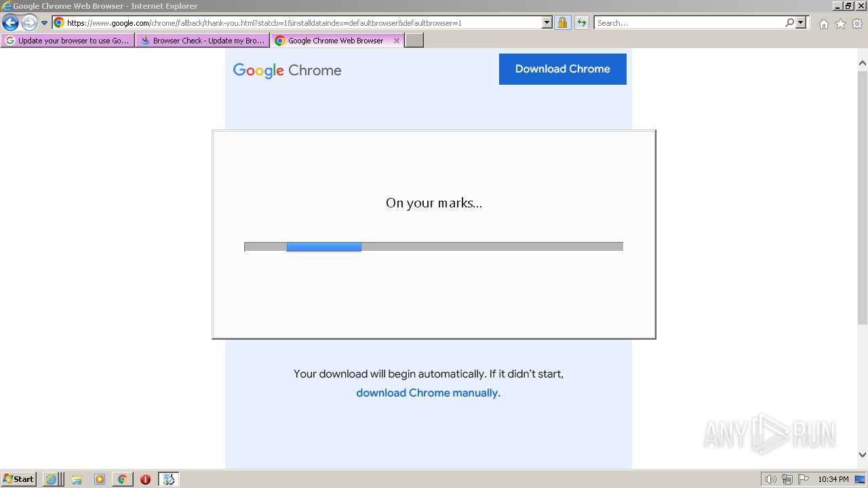Open the security lock report icon

click(562, 22)
